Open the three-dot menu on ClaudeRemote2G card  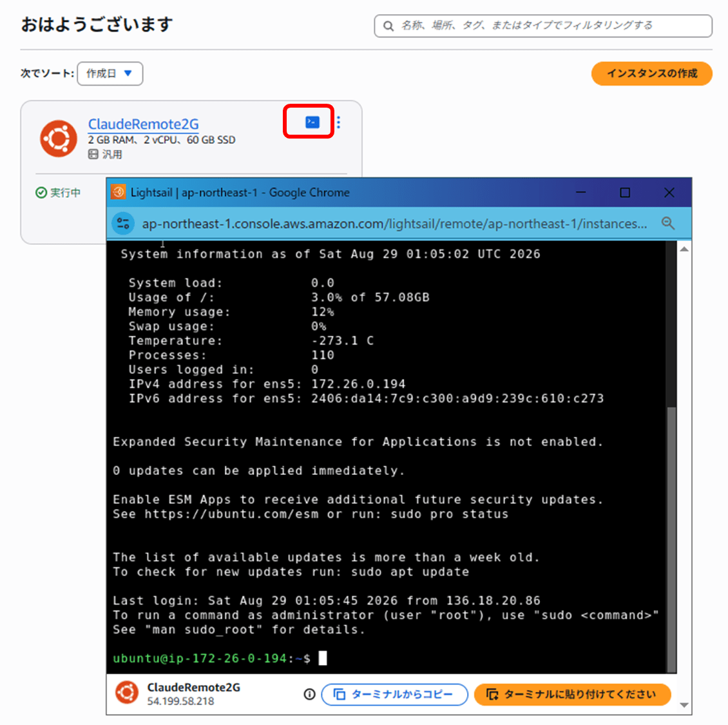coord(338,122)
